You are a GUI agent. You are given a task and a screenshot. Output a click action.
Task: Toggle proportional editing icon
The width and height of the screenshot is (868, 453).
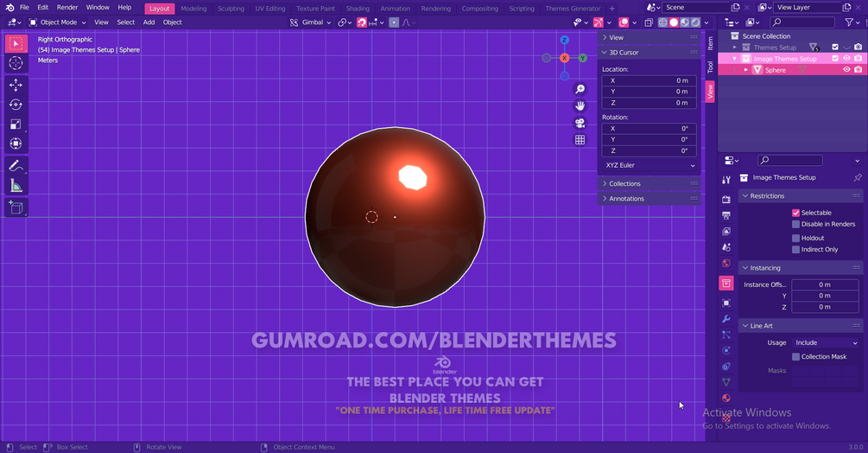coord(394,22)
